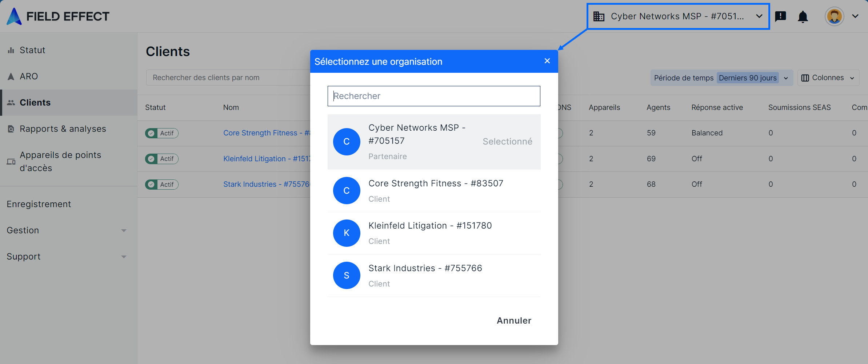Go to Statut in the sidebar

pyautogui.click(x=68, y=50)
